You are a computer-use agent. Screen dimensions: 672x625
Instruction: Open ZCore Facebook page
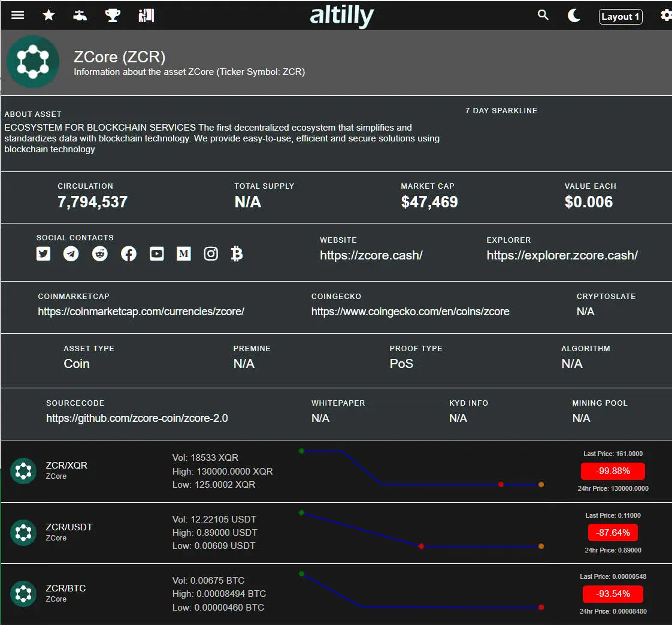coord(129,253)
